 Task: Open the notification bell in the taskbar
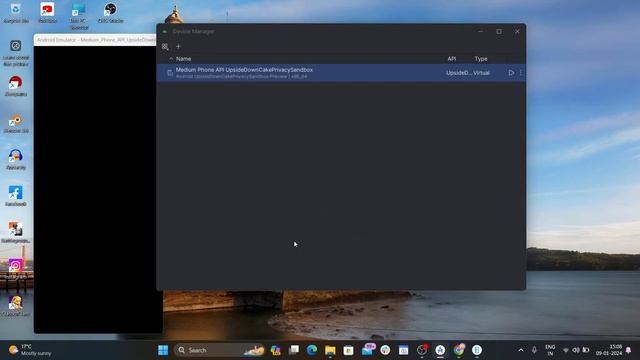pyautogui.click(x=629, y=350)
